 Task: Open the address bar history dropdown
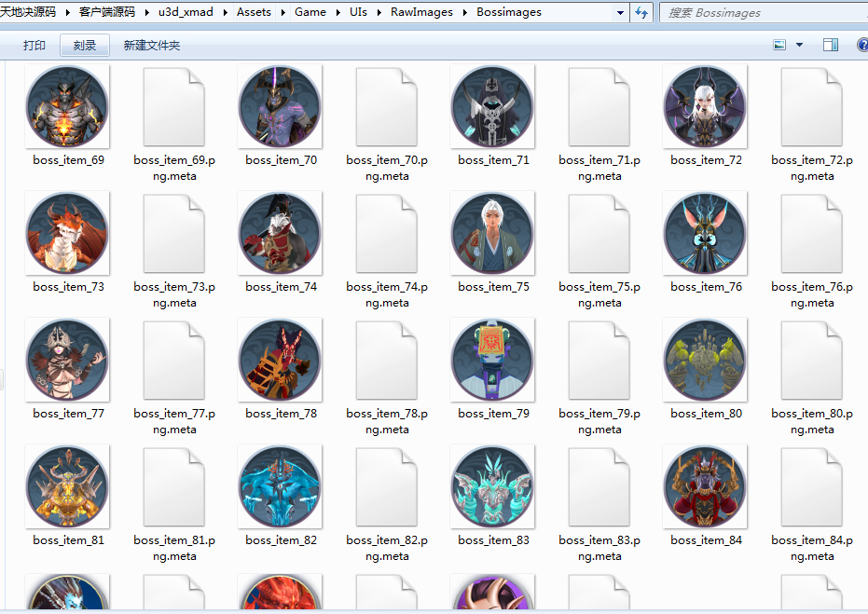coord(620,12)
